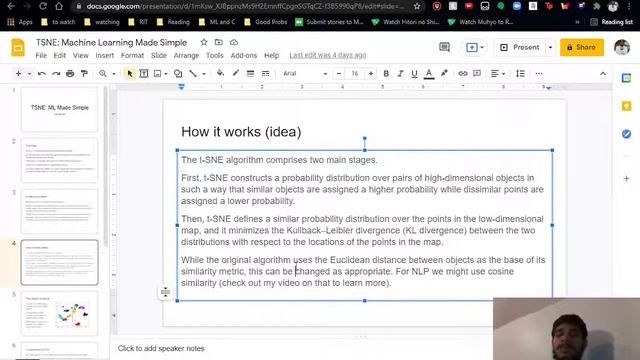The height and width of the screenshot is (360, 640).
Task: Add a comment from the toolbar
Action: tap(477, 73)
